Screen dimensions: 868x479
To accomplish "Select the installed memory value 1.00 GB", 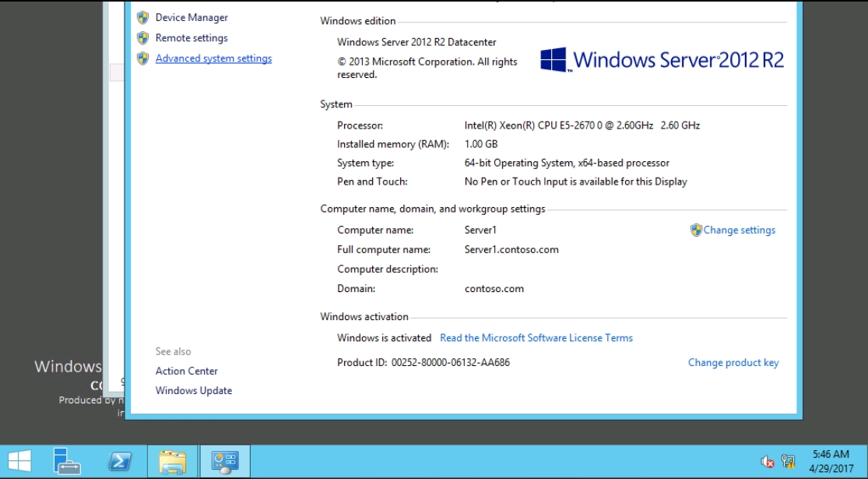I will tap(481, 145).
